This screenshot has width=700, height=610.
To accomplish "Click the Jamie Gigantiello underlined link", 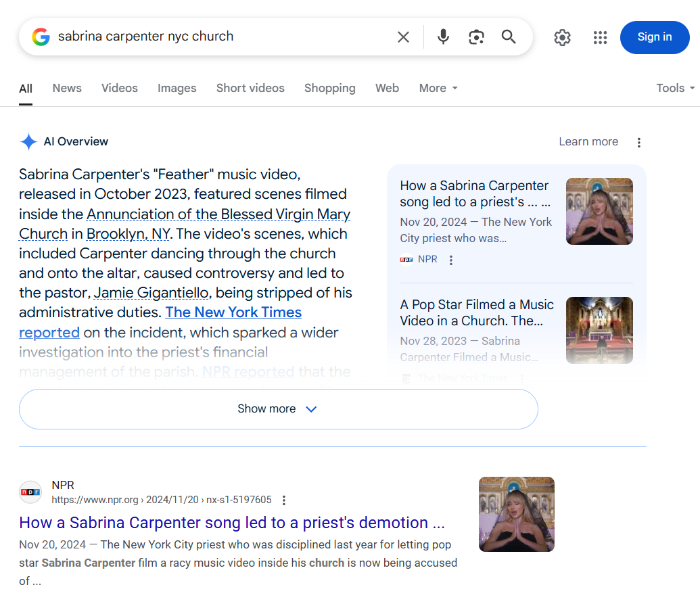I will coord(151,293).
